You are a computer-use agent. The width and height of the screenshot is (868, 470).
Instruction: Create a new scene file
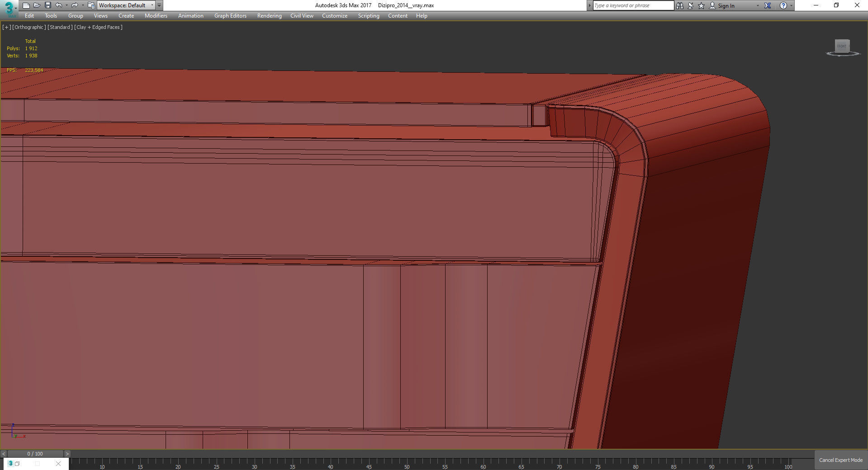tap(26, 5)
